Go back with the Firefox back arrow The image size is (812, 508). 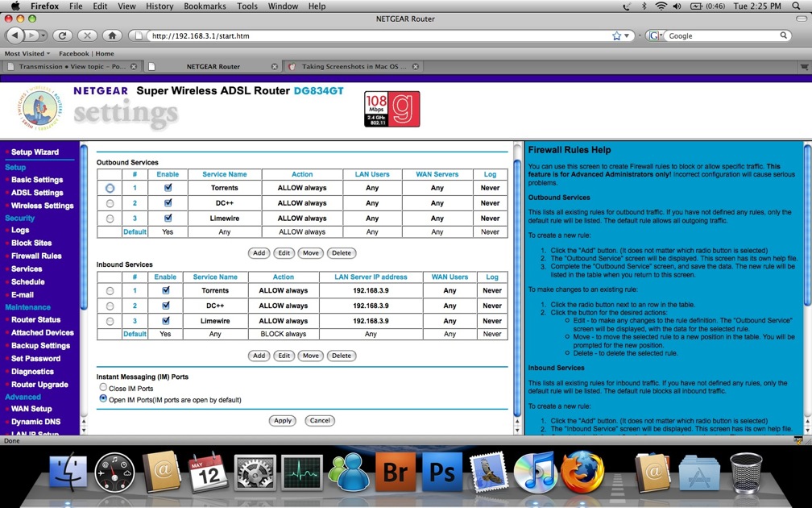point(15,35)
